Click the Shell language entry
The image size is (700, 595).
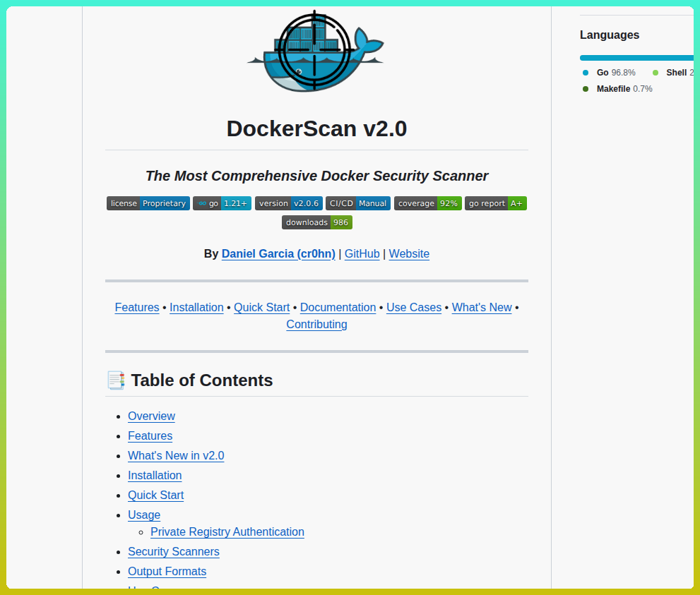pos(672,73)
